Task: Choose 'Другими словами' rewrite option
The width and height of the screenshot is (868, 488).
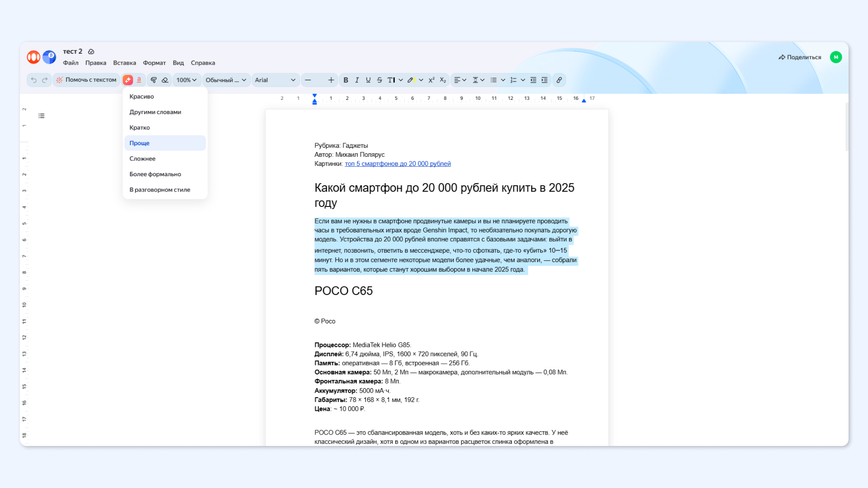Action: click(x=165, y=112)
